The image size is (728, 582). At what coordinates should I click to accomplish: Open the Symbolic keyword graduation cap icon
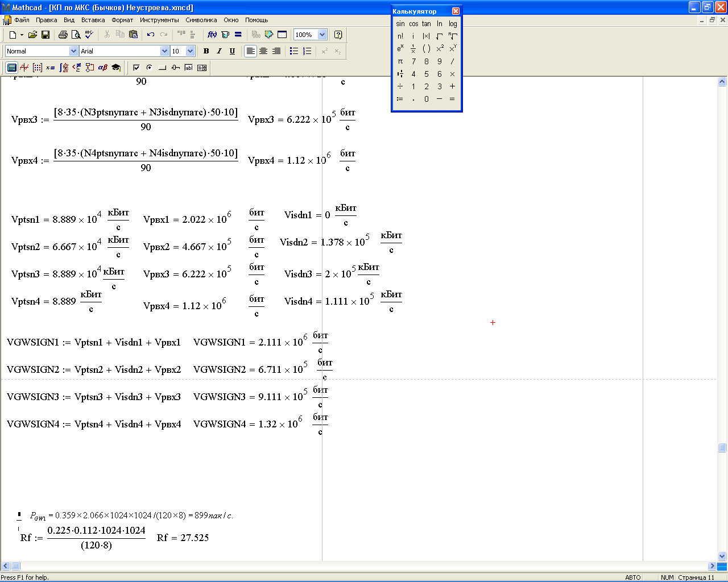(x=116, y=68)
